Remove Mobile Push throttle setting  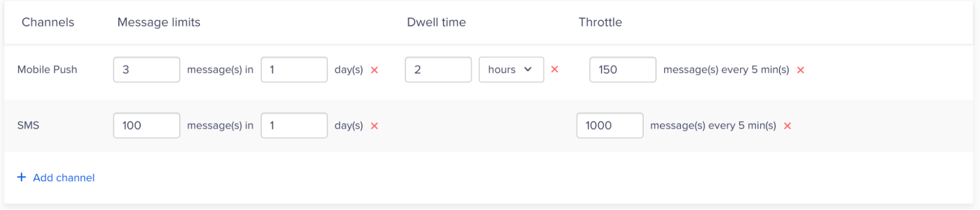click(801, 70)
